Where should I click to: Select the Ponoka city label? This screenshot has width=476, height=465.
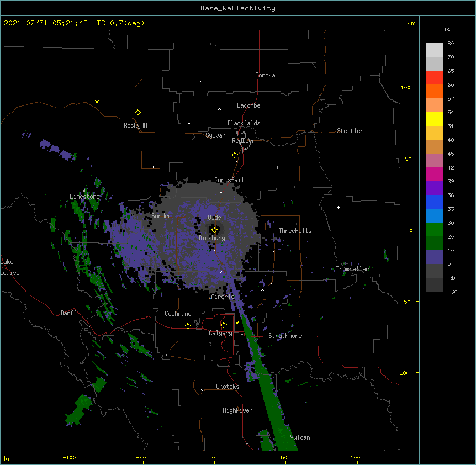tap(265, 75)
